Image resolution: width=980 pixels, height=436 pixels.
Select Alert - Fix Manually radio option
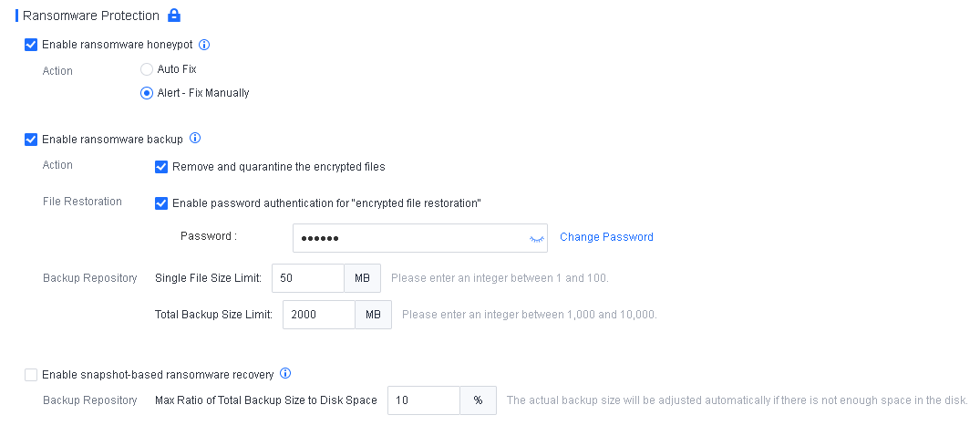coord(147,93)
